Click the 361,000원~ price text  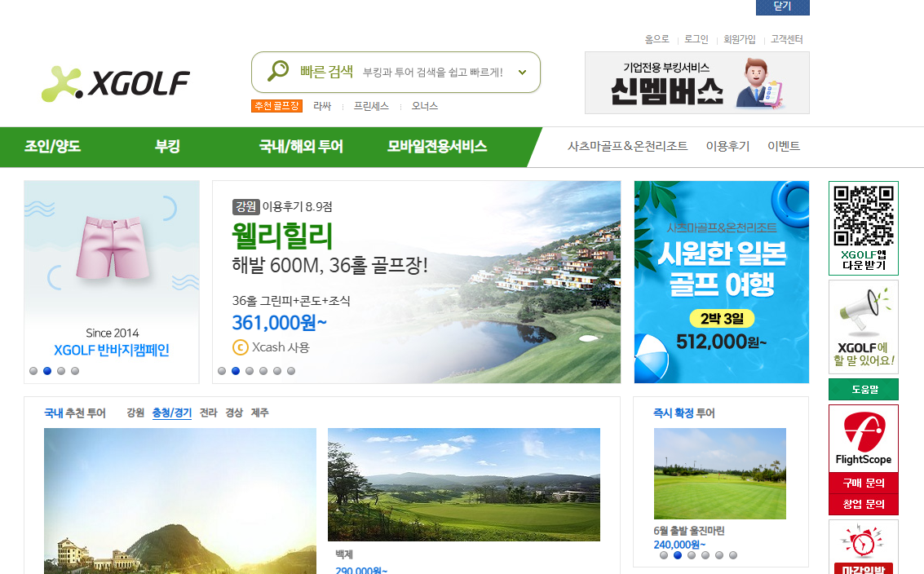tap(279, 322)
